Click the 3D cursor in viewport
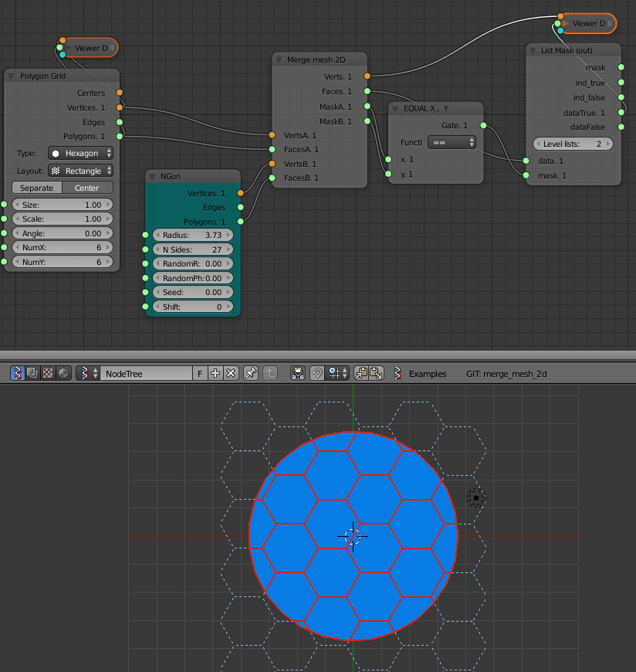The image size is (636, 672). [x=353, y=536]
